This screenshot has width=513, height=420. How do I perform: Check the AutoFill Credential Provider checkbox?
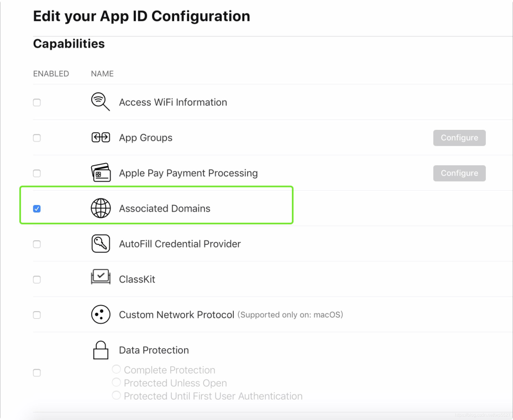pyautogui.click(x=37, y=244)
